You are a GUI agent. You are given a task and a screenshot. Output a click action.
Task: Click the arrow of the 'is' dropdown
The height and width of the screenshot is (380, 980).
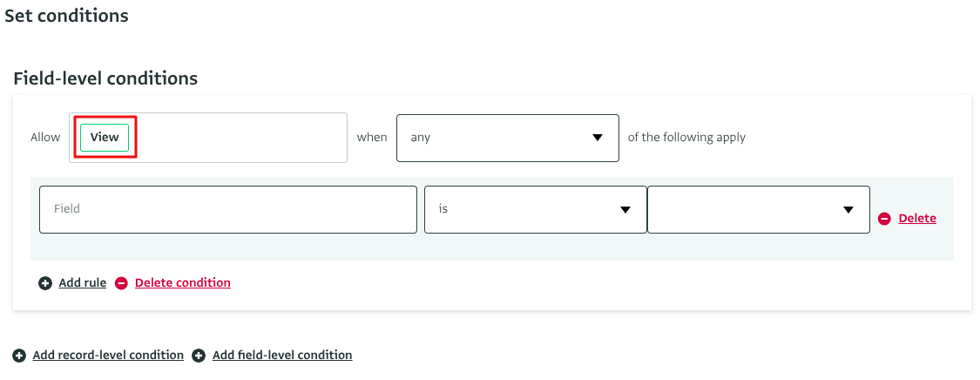pyautogui.click(x=625, y=210)
